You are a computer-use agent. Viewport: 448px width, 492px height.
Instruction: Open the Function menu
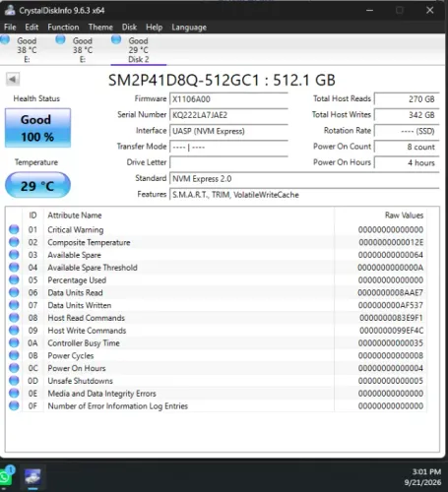pyautogui.click(x=63, y=27)
